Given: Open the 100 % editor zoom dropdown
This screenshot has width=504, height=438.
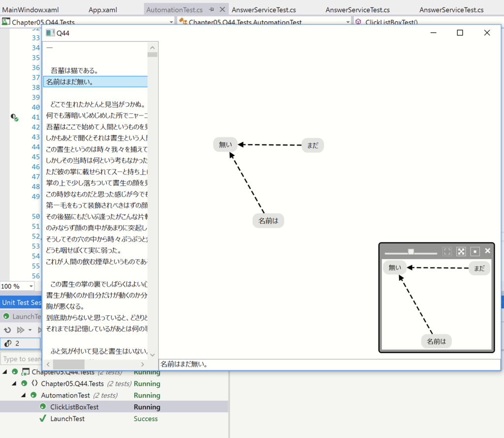Looking at the screenshot, I should pyautogui.click(x=31, y=286).
